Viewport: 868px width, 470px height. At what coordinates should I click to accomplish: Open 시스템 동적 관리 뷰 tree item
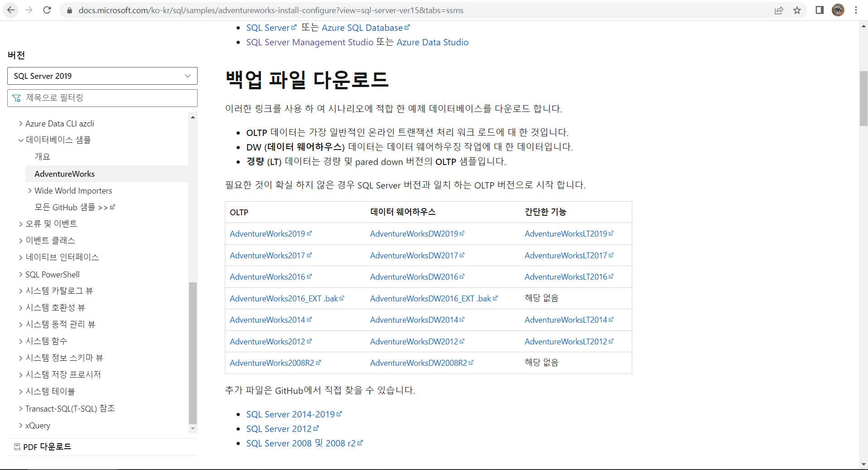(x=60, y=324)
